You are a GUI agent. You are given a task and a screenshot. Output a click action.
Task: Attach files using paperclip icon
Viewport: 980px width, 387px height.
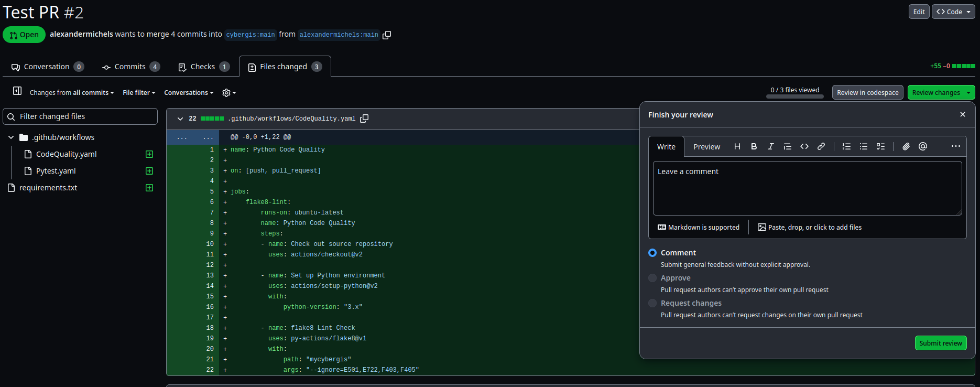pyautogui.click(x=906, y=146)
